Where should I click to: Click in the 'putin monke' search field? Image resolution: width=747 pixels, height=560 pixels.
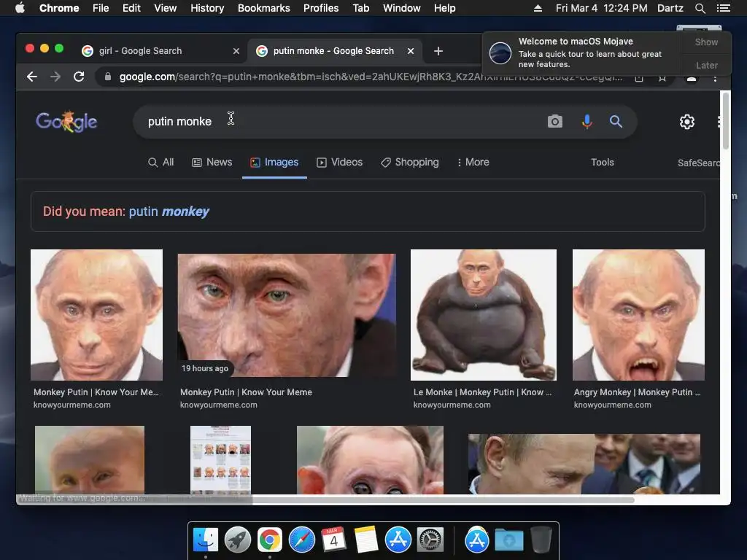338,122
